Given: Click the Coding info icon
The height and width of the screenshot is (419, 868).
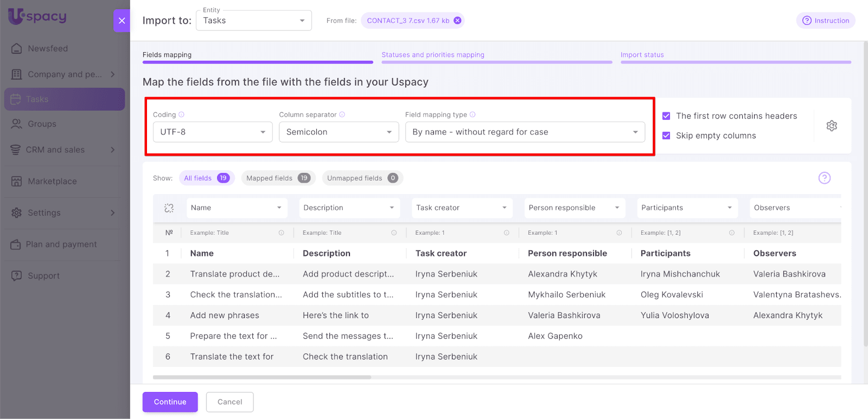Looking at the screenshot, I should click(x=182, y=115).
